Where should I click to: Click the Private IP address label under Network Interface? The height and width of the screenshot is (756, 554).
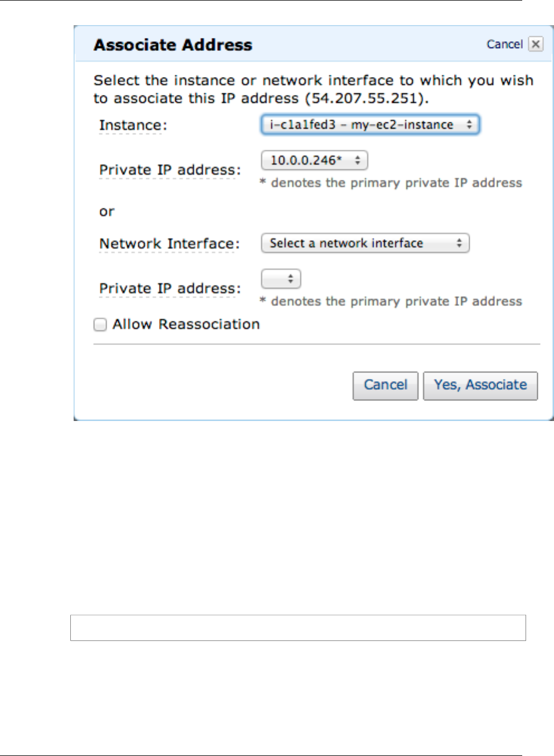(x=170, y=289)
